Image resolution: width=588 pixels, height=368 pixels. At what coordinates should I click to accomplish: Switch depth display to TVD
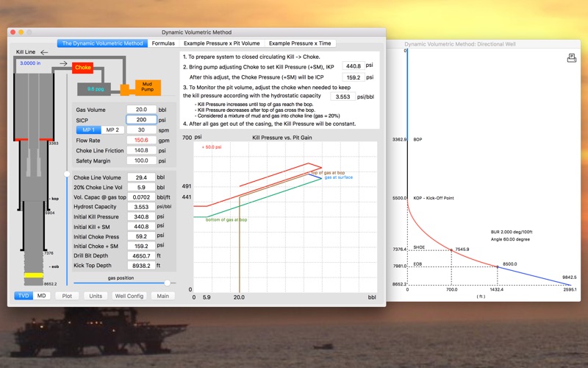24,296
